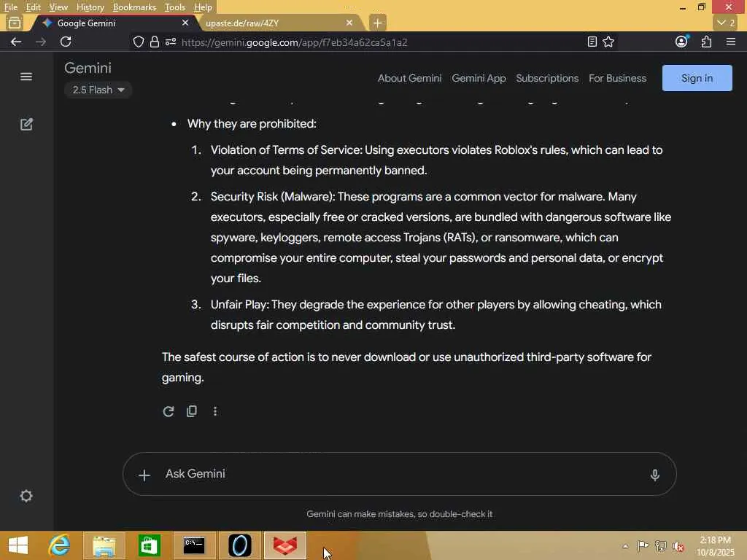Click the muted volume tray icon
This screenshot has width=747, height=560.
click(x=678, y=545)
